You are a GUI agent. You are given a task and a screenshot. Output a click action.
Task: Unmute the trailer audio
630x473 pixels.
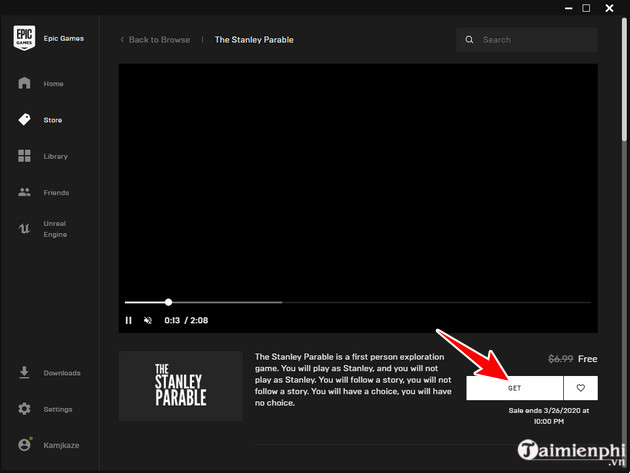[x=148, y=320]
